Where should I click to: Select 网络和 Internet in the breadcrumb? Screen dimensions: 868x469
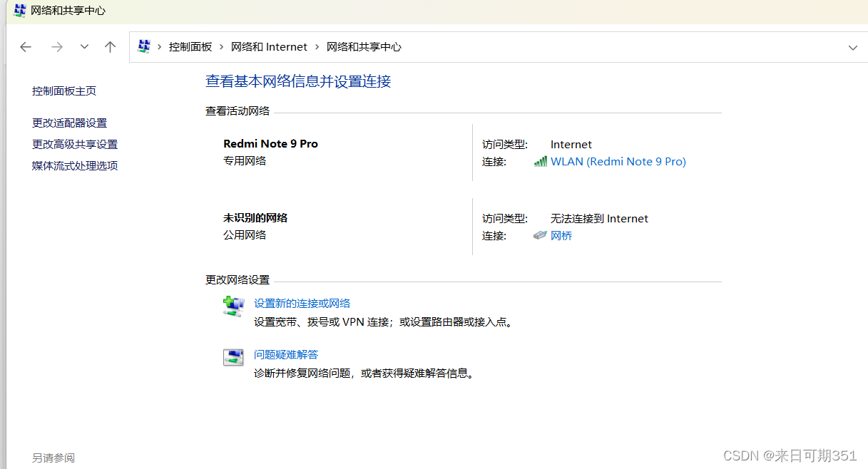(x=269, y=46)
